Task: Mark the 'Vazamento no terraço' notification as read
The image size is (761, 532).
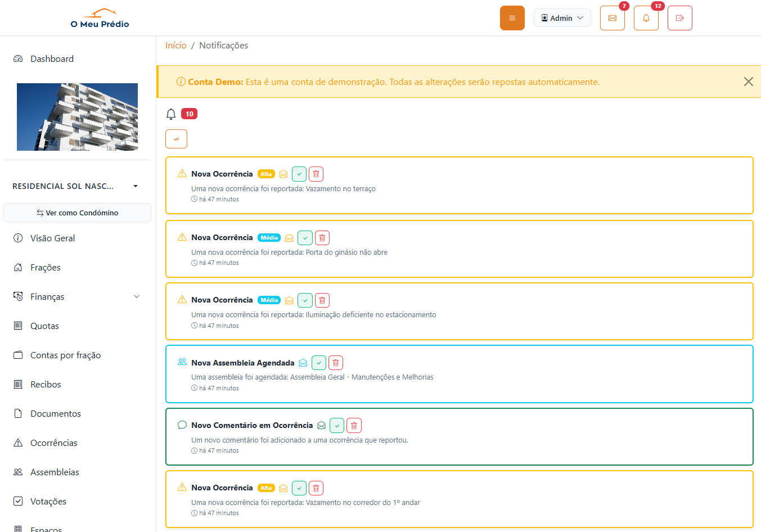Action: click(299, 174)
